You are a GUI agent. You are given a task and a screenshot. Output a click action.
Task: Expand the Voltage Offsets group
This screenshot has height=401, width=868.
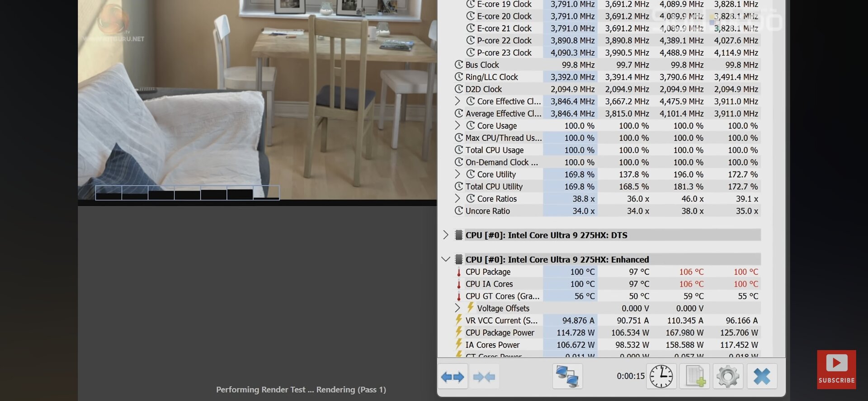point(457,308)
